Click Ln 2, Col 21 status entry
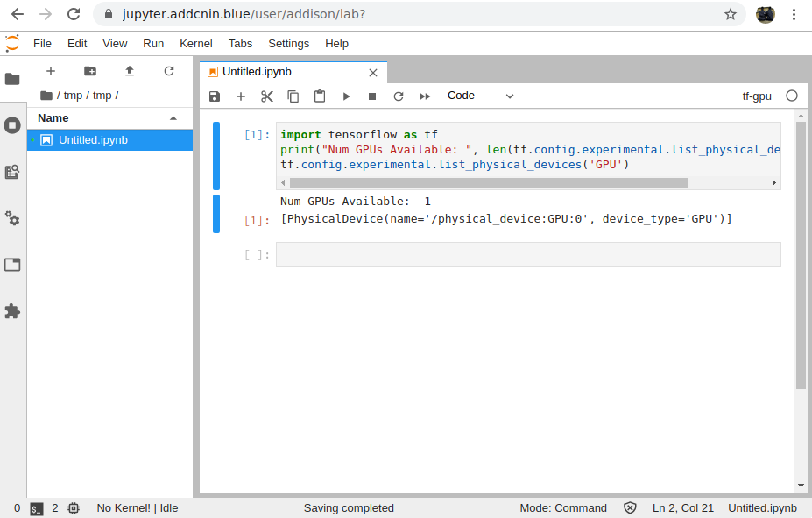The width and height of the screenshot is (812, 518). click(x=683, y=508)
